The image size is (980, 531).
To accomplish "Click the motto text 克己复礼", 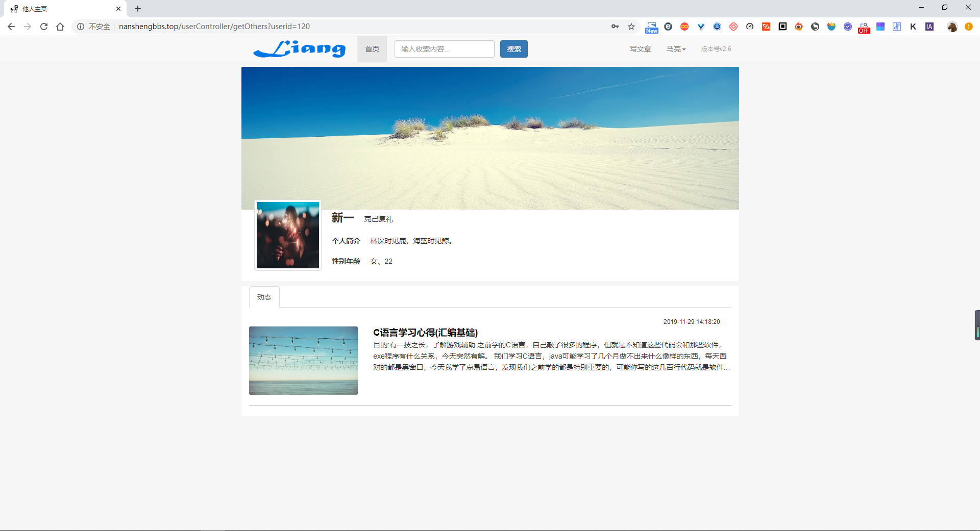I will (x=378, y=219).
